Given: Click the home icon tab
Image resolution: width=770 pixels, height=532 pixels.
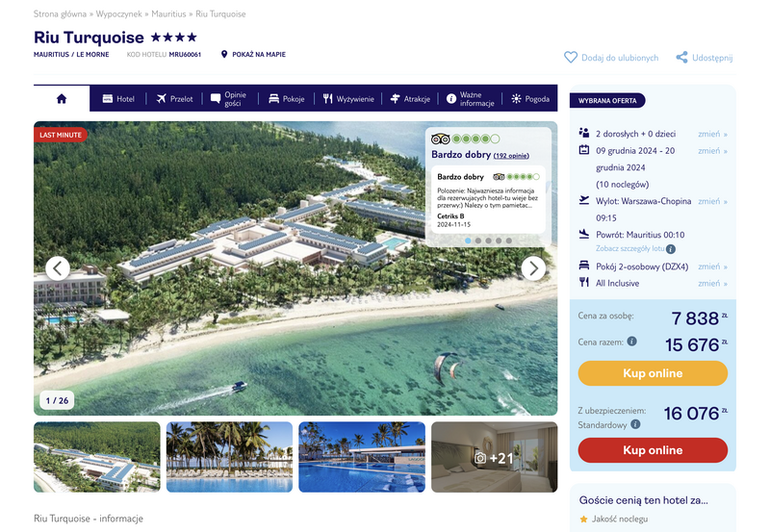Looking at the screenshot, I should click(x=62, y=99).
